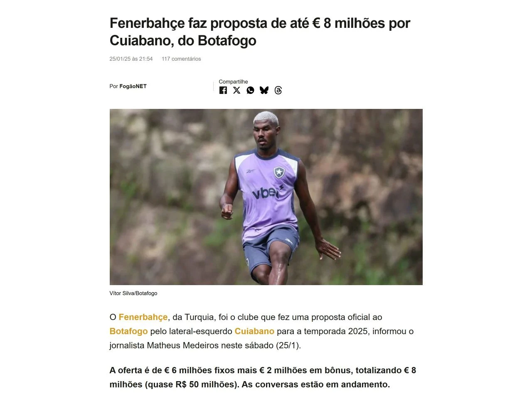Click the Compartilhe label above share icons

[233, 82]
